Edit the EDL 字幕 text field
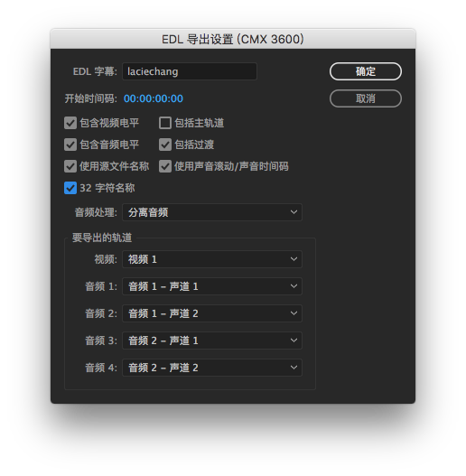466x476 pixels. (x=190, y=71)
